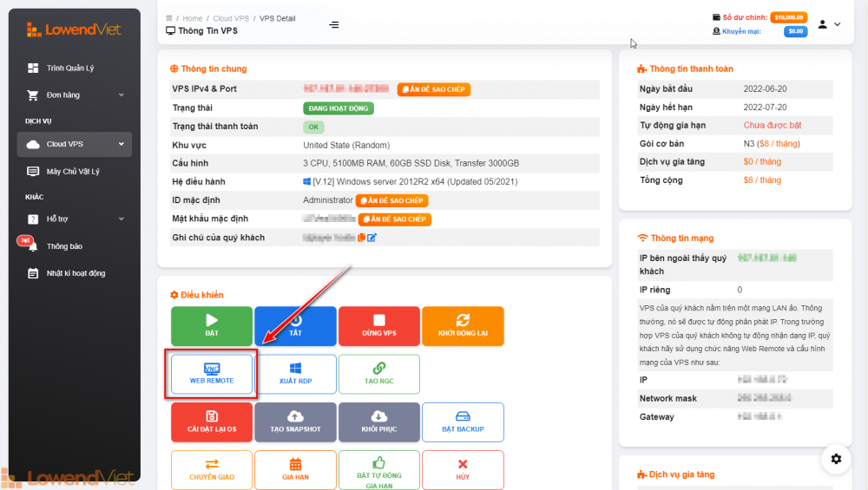Screen dimensions: 868x490
Task: Click the United State (Random) region value
Action: click(346, 146)
